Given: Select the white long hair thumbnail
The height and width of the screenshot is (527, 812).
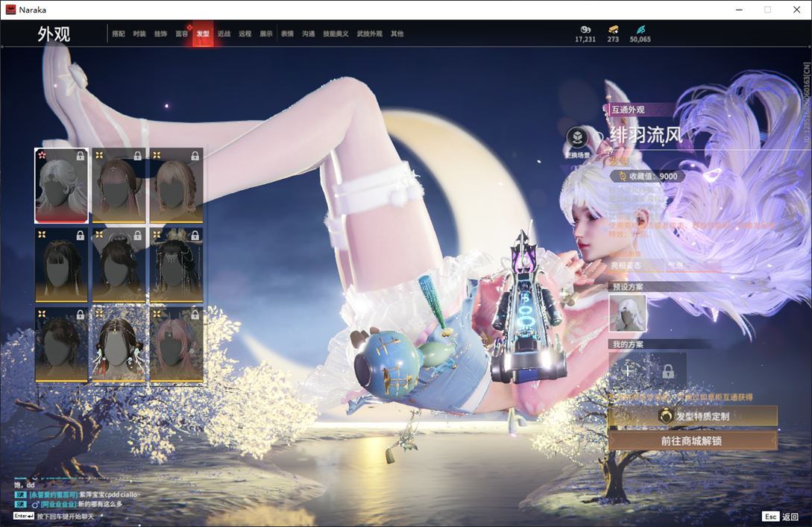Looking at the screenshot, I should point(62,186).
